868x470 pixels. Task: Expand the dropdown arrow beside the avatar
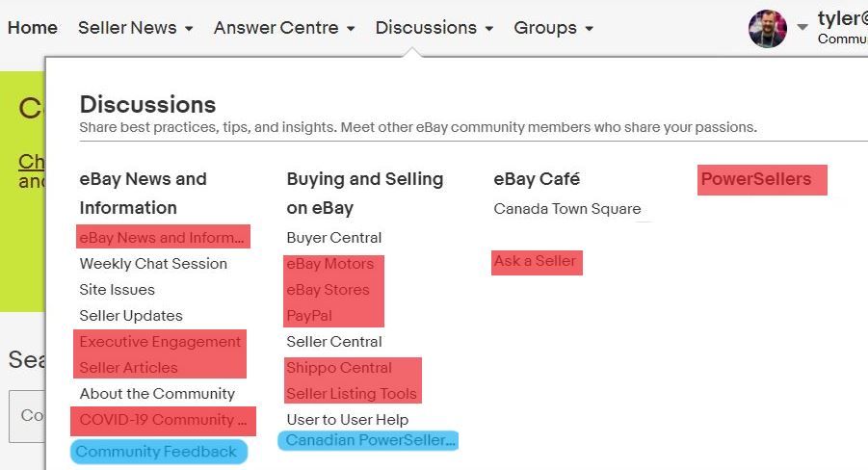pyautogui.click(x=802, y=28)
